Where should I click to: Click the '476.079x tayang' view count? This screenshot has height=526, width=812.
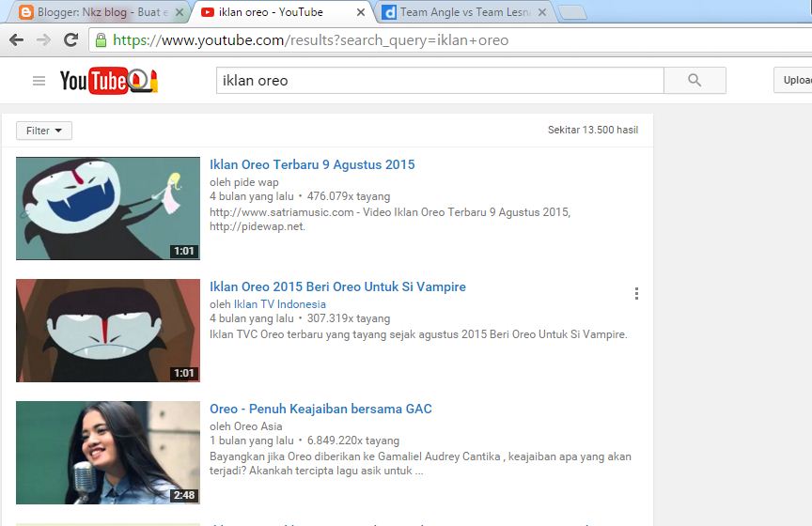349,196
